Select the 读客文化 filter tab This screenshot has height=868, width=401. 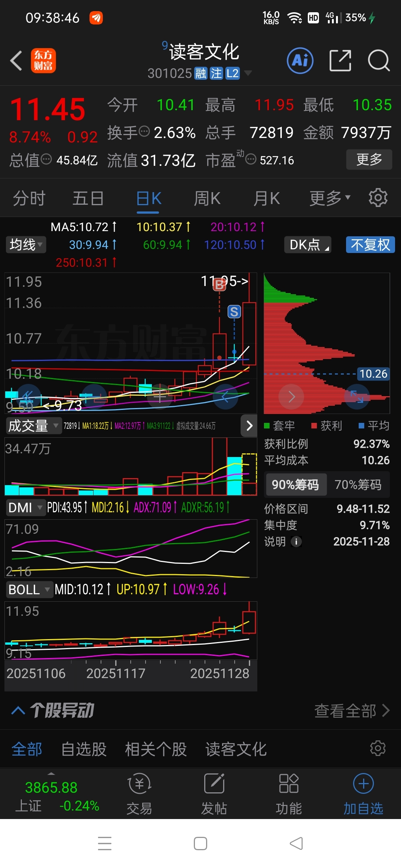pyautogui.click(x=236, y=749)
